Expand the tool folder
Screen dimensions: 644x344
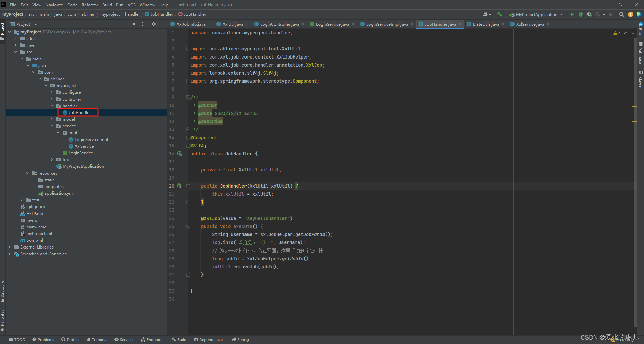(x=52, y=160)
